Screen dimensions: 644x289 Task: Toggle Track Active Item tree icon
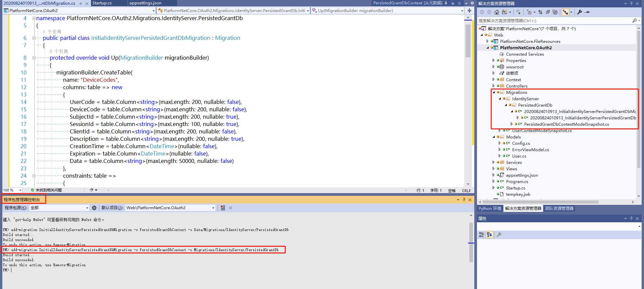566,12
